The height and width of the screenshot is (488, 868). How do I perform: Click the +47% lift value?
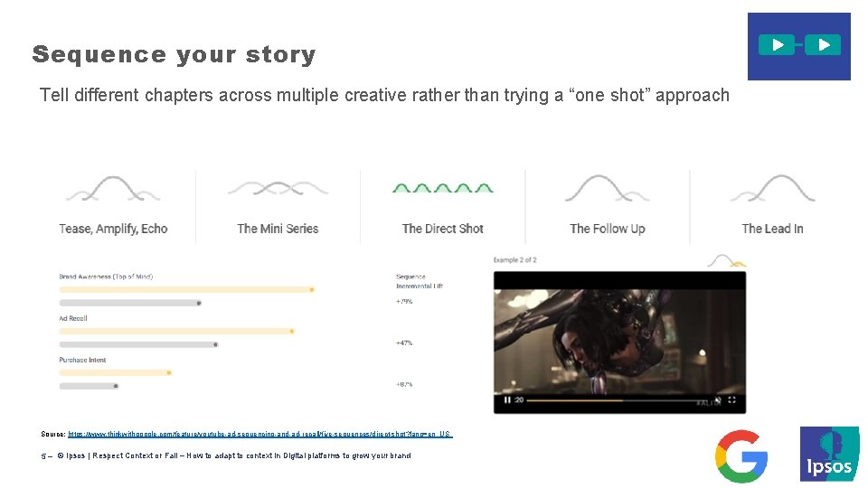404,343
